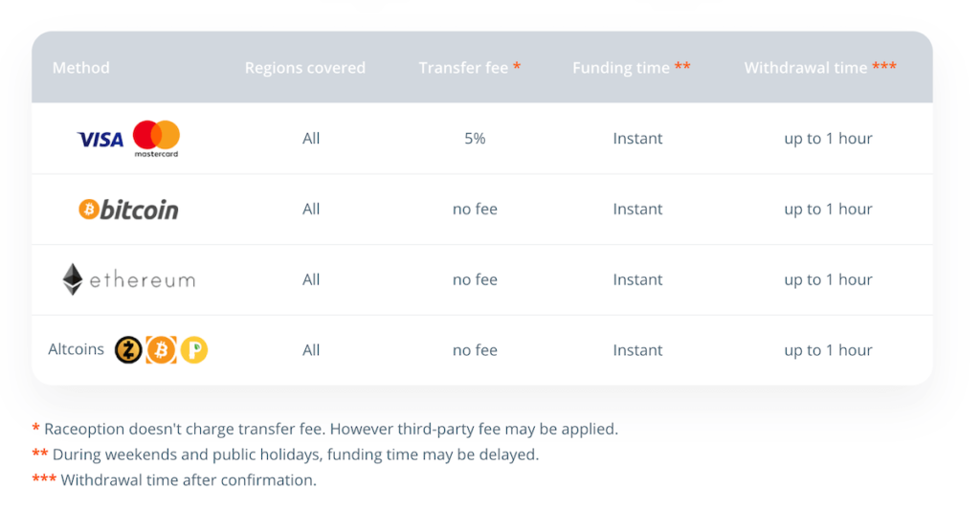The image size is (980, 532).
Task: Click Instant funding time in Altcoins row
Action: tap(637, 350)
